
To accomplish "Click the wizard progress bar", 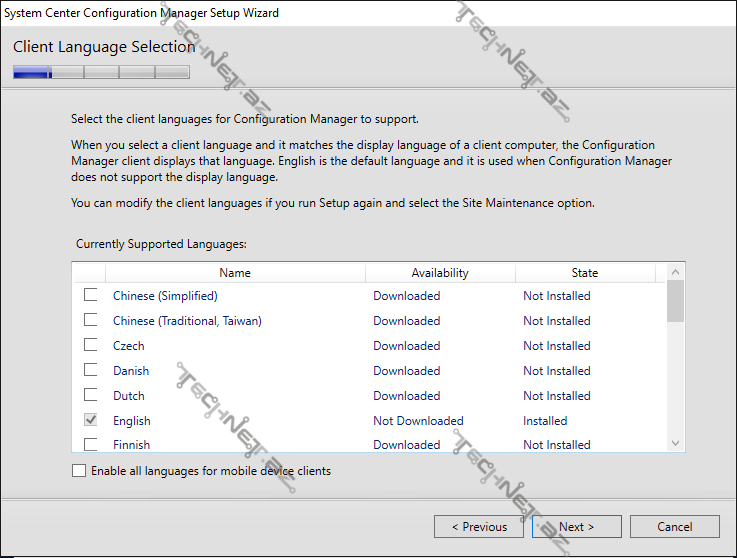I will (x=101, y=72).
